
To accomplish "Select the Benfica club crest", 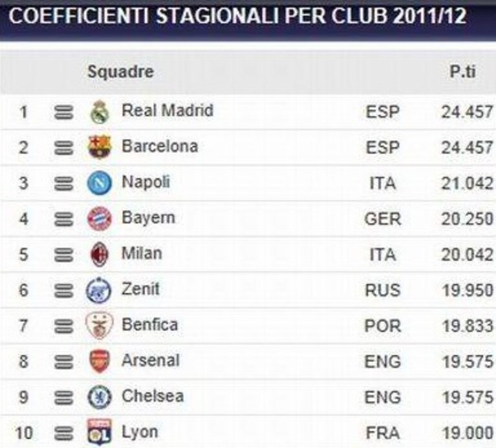I will pos(100,326).
